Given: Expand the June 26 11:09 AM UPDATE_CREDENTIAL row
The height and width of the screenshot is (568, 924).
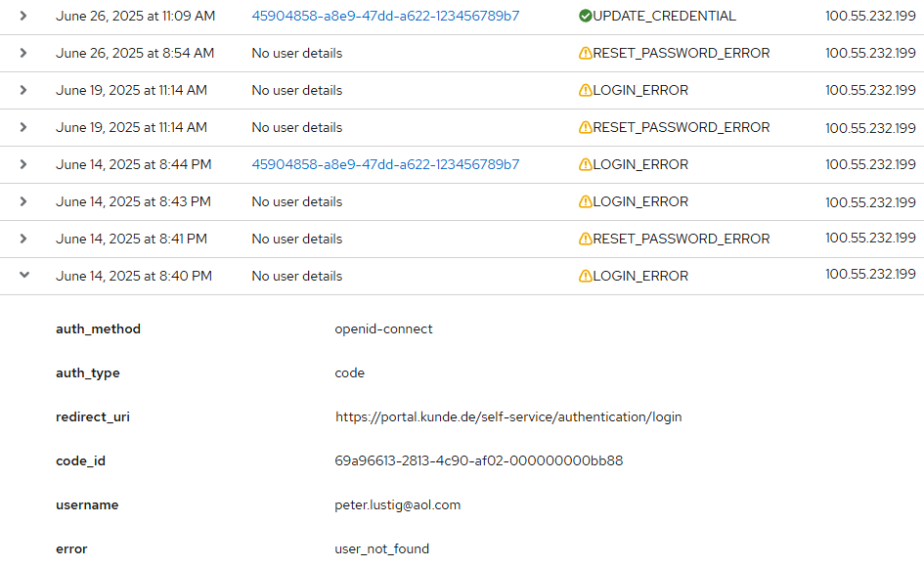Looking at the screenshot, I should point(23,16).
